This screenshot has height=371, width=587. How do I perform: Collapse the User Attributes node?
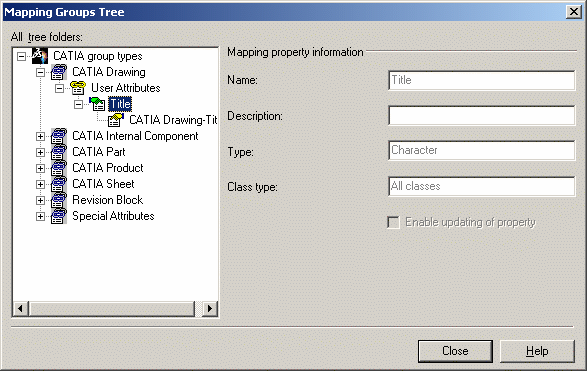pos(60,88)
